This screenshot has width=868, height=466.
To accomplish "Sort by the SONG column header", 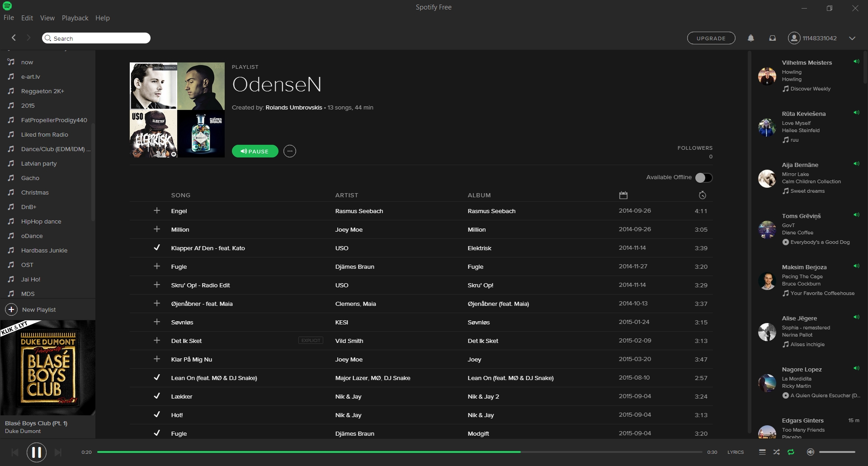I will click(181, 195).
